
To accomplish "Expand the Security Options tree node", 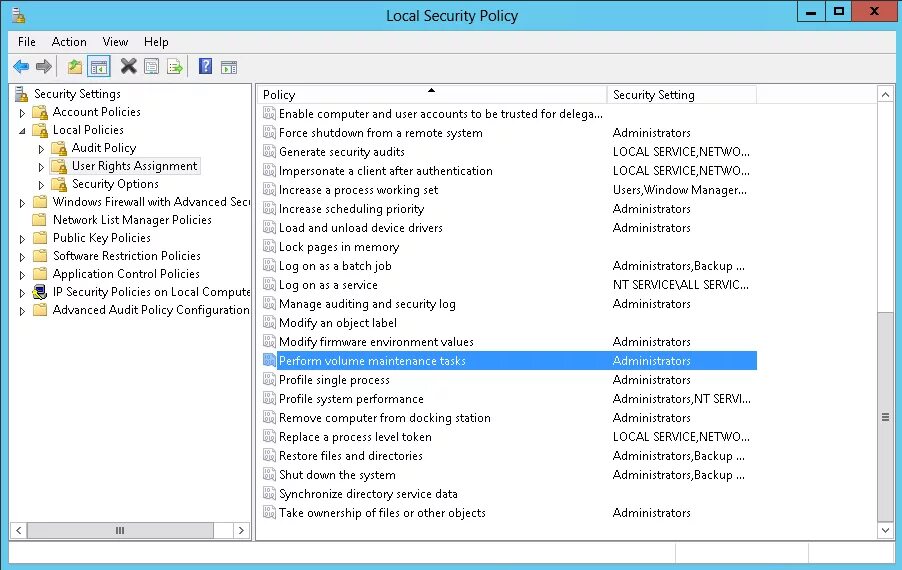I will click(41, 184).
